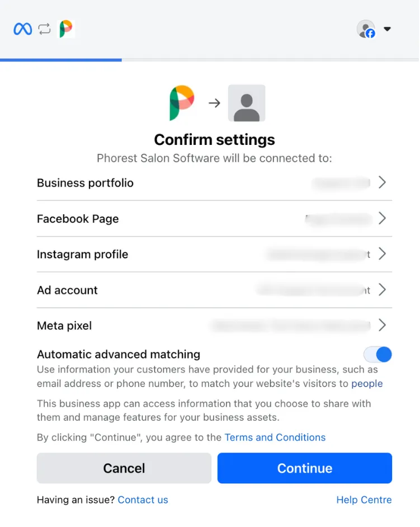Expand the Instagram profile chevron

(x=382, y=254)
